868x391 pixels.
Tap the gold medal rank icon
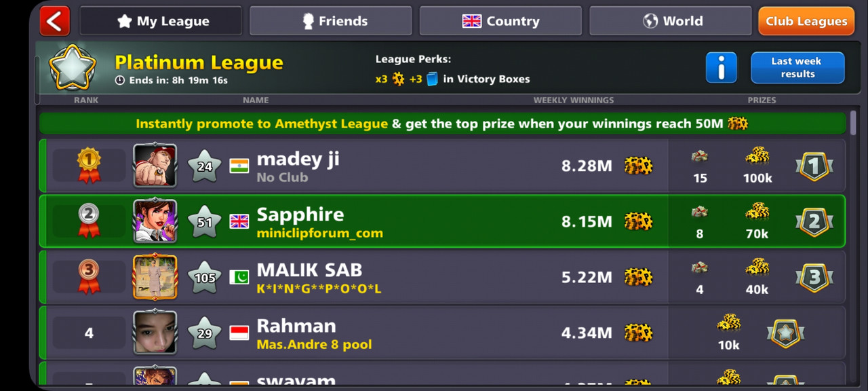(x=89, y=166)
